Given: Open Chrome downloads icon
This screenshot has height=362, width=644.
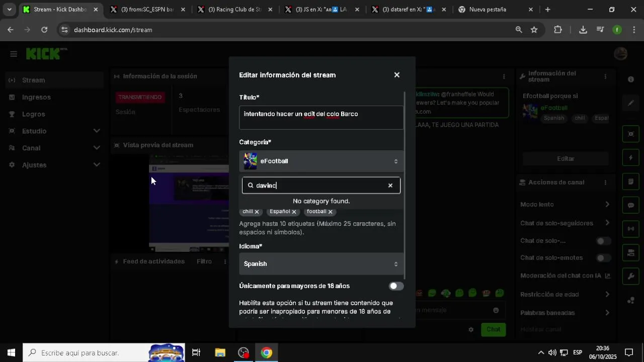Looking at the screenshot, I should coord(583,30).
